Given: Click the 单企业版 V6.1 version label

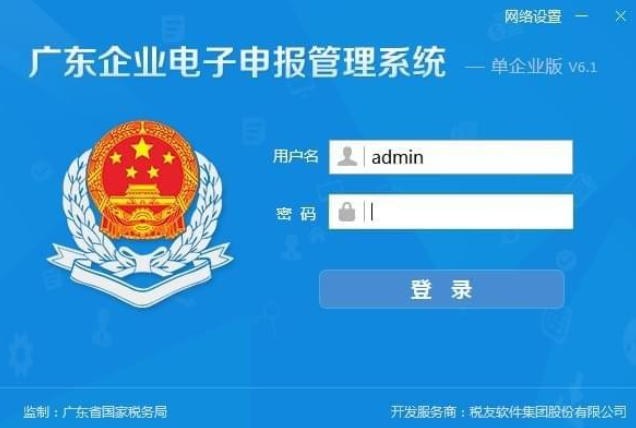Looking at the screenshot, I should (544, 66).
